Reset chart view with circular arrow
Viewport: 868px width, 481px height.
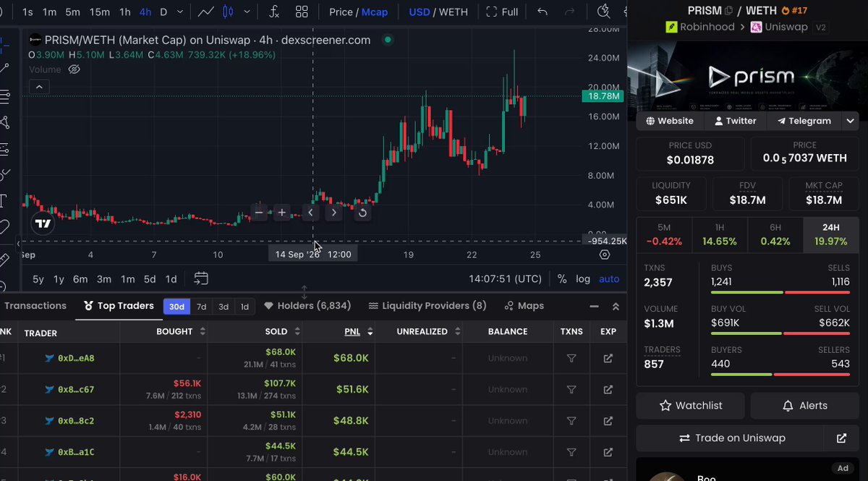click(362, 213)
